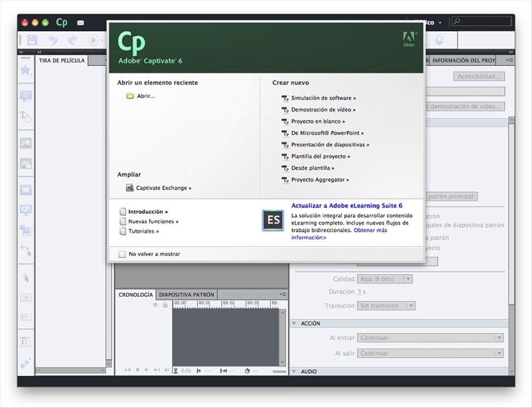Click the 'Accesibilidad...' button
The image size is (532, 408).
pos(479,76)
